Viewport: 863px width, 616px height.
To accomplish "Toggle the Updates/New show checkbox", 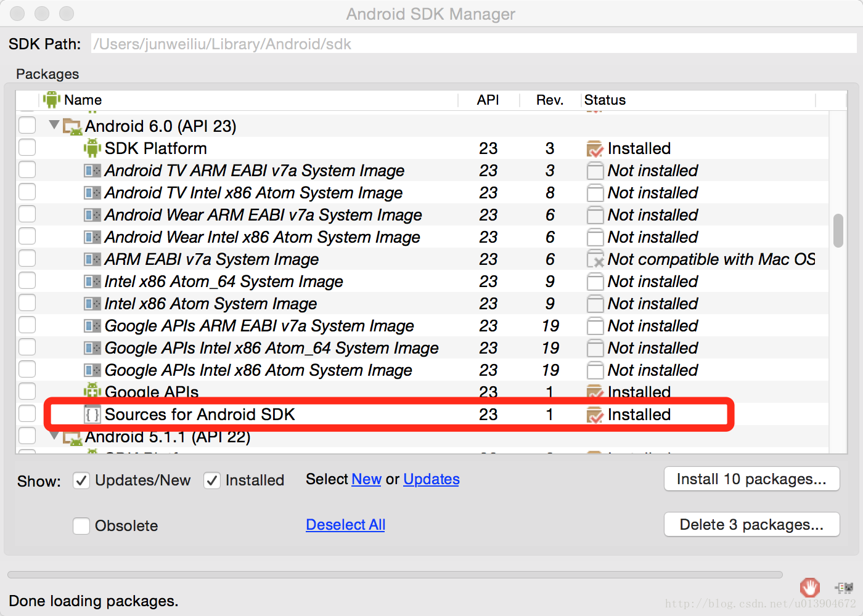I will [81, 480].
